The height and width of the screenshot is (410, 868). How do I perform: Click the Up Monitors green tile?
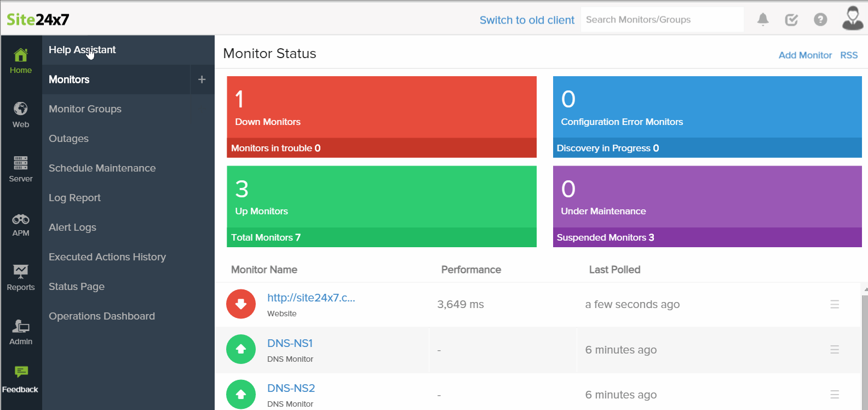[382, 197]
